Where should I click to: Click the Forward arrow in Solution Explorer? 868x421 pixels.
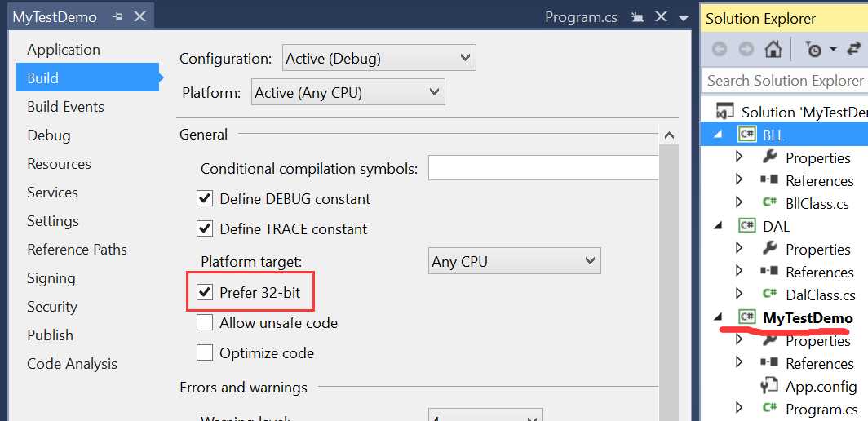[746, 49]
